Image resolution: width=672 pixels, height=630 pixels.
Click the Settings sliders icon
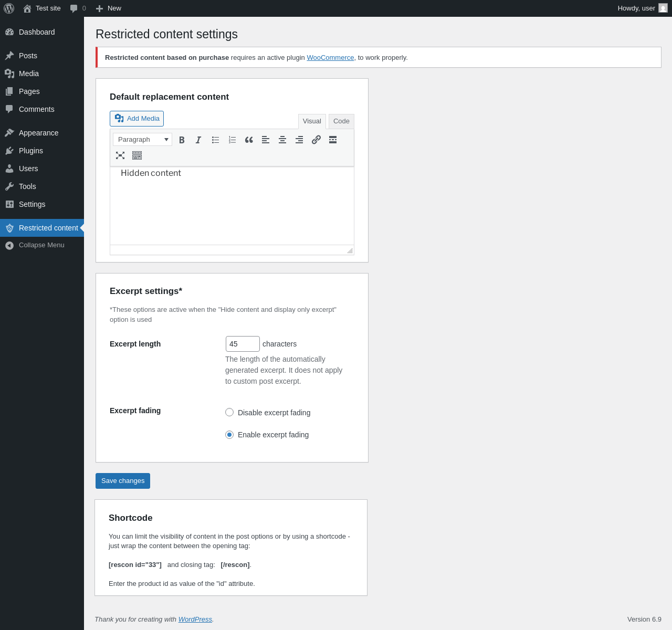(9, 204)
